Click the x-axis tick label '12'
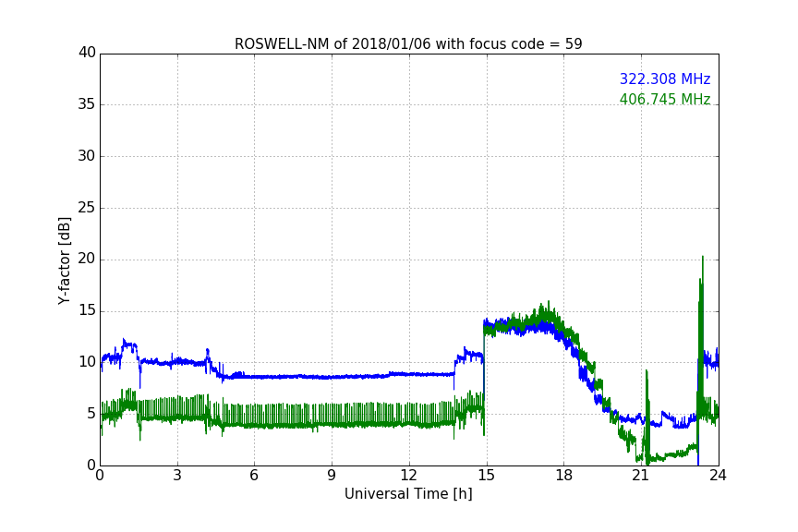 click(x=408, y=476)
